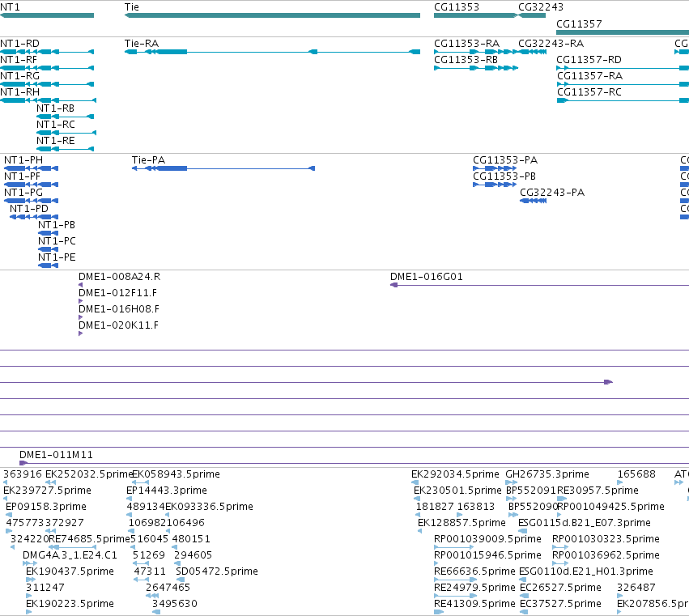Click EST label EP09158.3prime
689x616 pixels.
(x=46, y=507)
